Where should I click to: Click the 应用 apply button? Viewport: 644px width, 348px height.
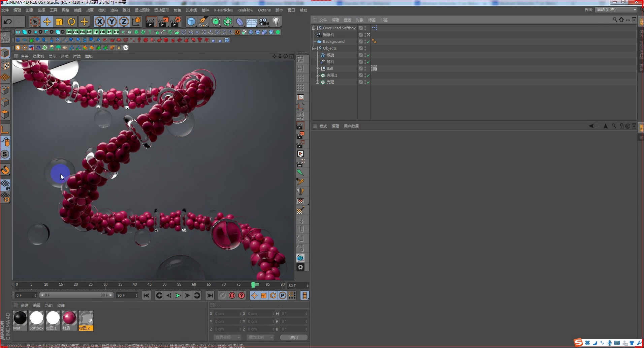point(294,337)
